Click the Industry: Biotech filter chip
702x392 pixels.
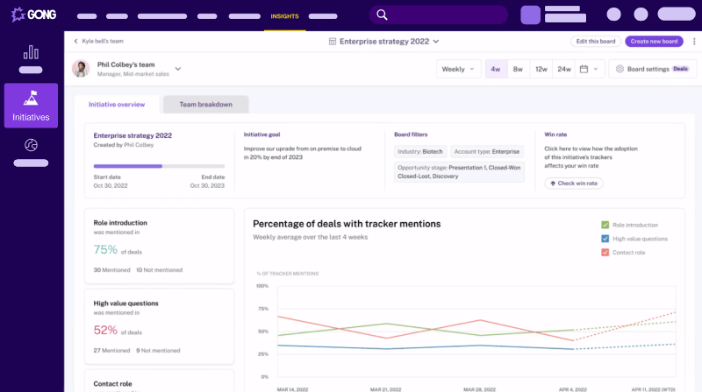[420, 152]
